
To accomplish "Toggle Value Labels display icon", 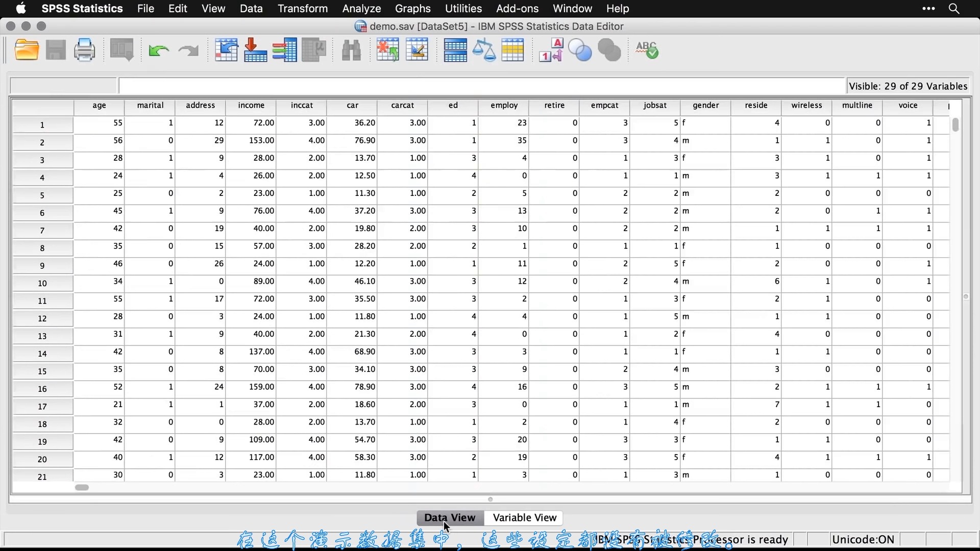I will [x=551, y=51].
